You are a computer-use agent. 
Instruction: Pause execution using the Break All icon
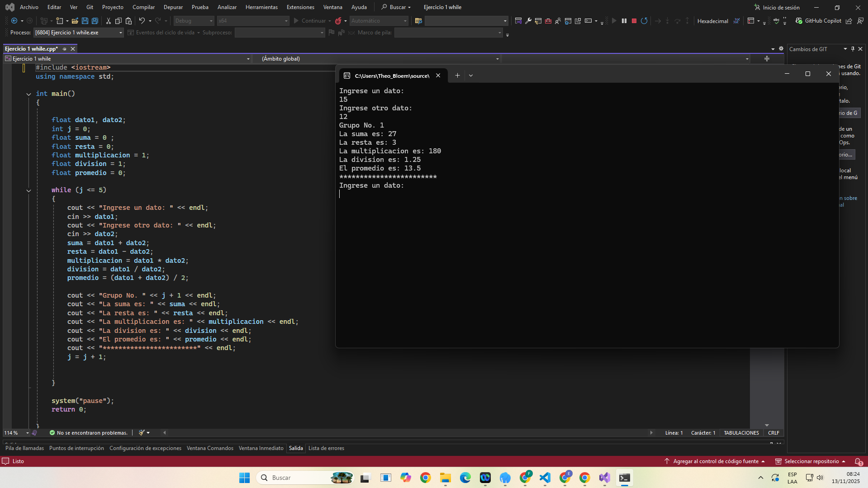(x=624, y=21)
